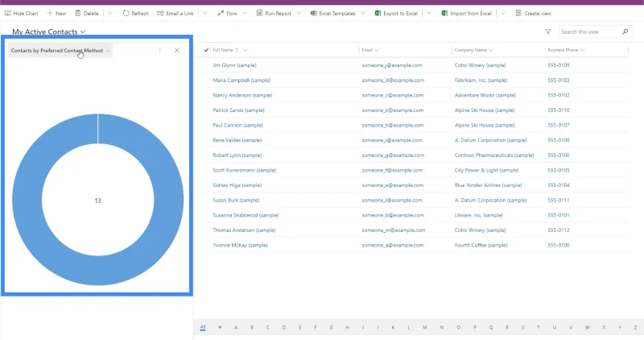Screen dimensions: 644x340
Task: Open Maria Campbell (sample) contact
Action: coord(242,81)
